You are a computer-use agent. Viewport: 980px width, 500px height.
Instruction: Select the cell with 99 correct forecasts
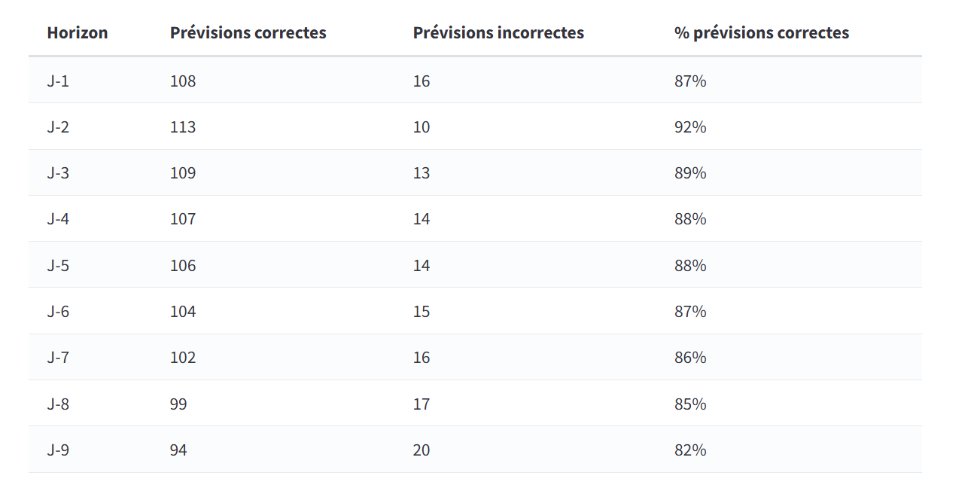click(x=178, y=404)
